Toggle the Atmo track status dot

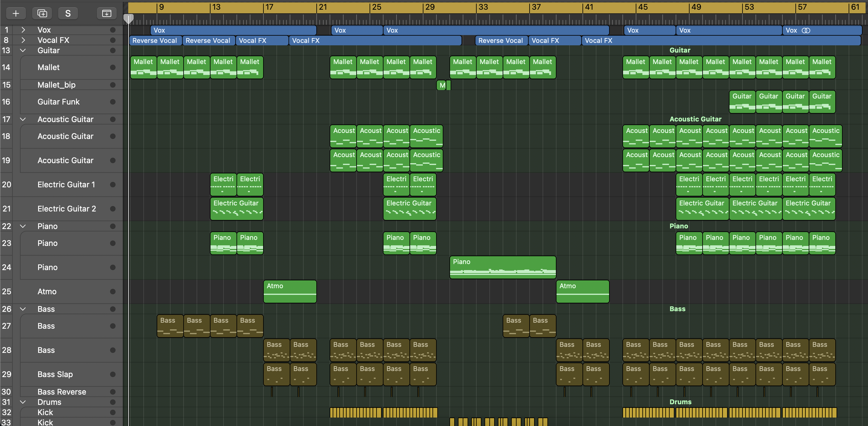[113, 292]
